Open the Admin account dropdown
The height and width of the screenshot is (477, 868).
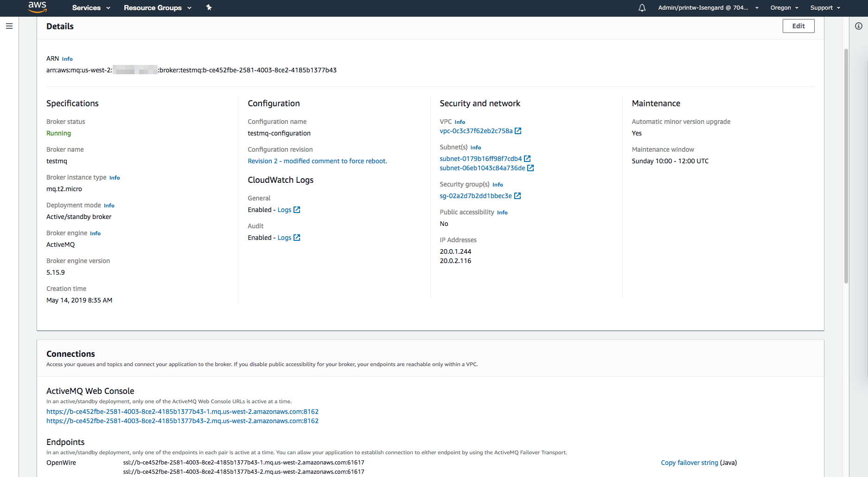click(708, 8)
